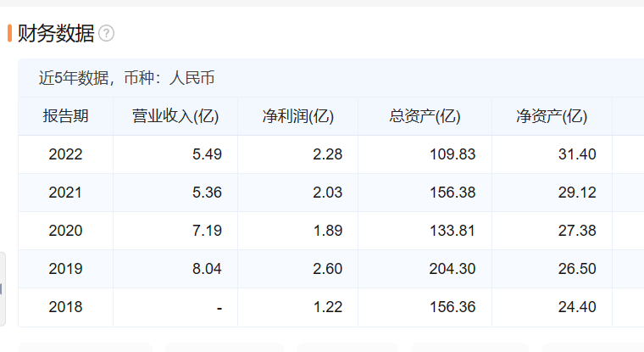Image resolution: width=644 pixels, height=352 pixels.
Task: Click the 2022 net assets value 31.40
Action: (579, 154)
